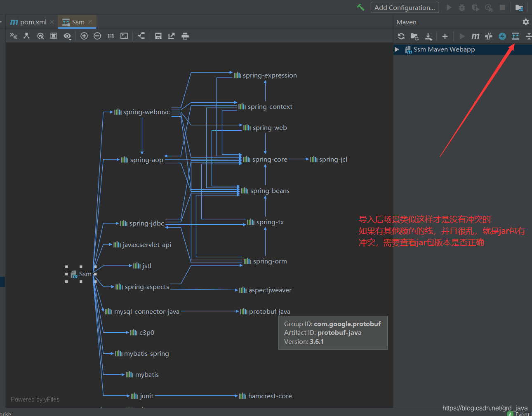This screenshot has height=416, width=532.
Task: Select the spring-jdbc node
Action: click(142, 223)
